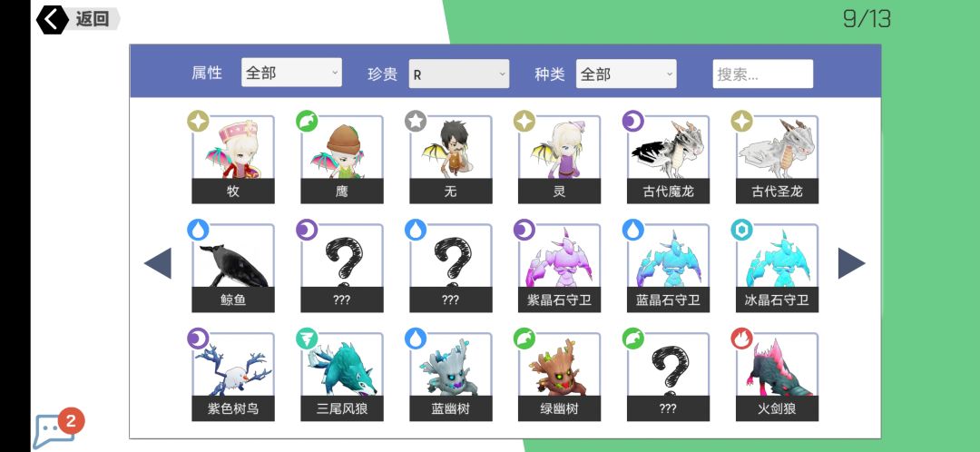Open the 种类 type dropdown
This screenshot has height=452, width=980.
point(625,74)
